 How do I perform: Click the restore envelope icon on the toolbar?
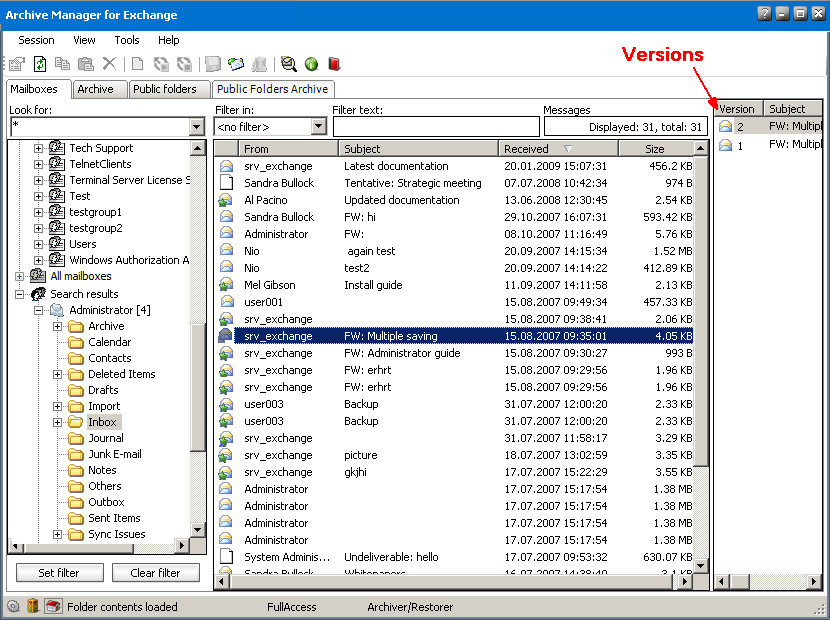(236, 63)
